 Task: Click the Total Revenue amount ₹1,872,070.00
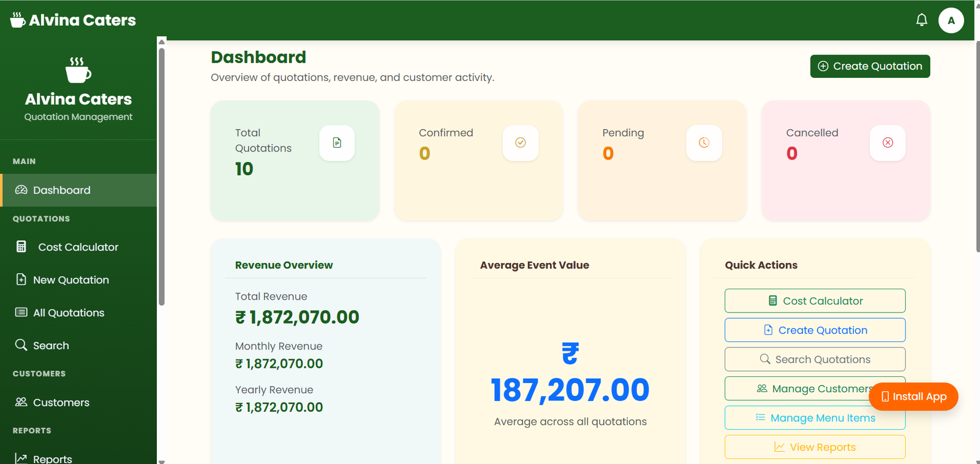pyautogui.click(x=297, y=317)
